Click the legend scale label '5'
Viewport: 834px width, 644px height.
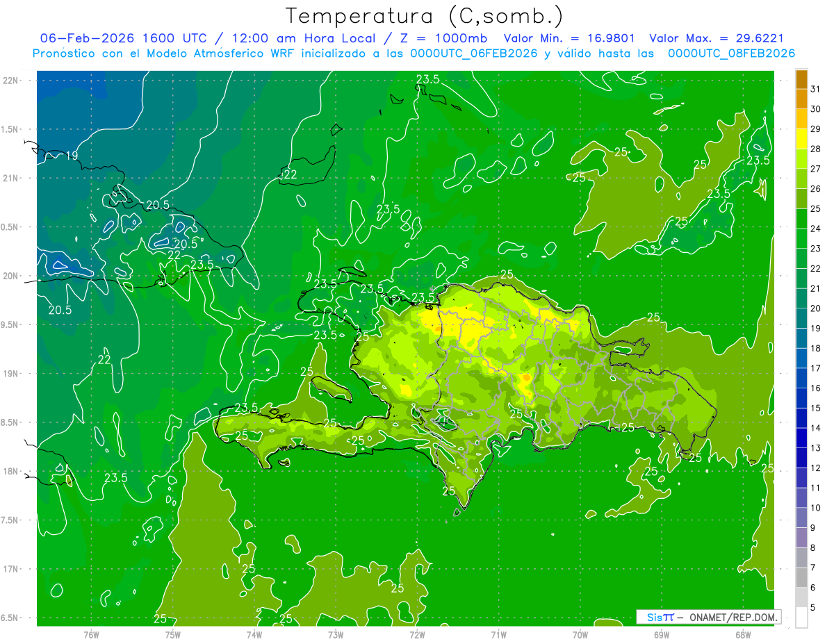(813, 608)
